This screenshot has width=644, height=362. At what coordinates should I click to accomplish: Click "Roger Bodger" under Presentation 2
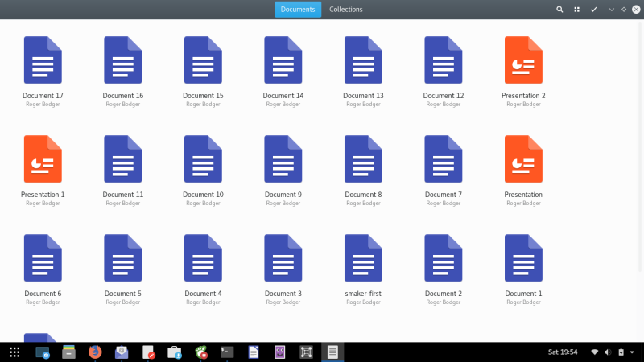point(523,105)
